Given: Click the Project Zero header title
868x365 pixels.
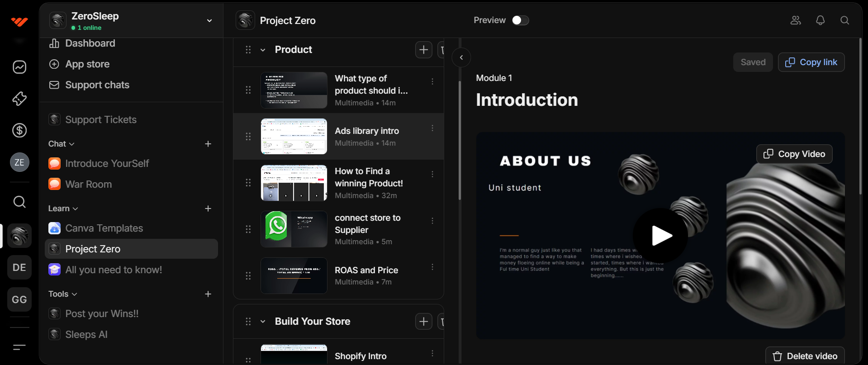Looking at the screenshot, I should pyautogui.click(x=288, y=21).
